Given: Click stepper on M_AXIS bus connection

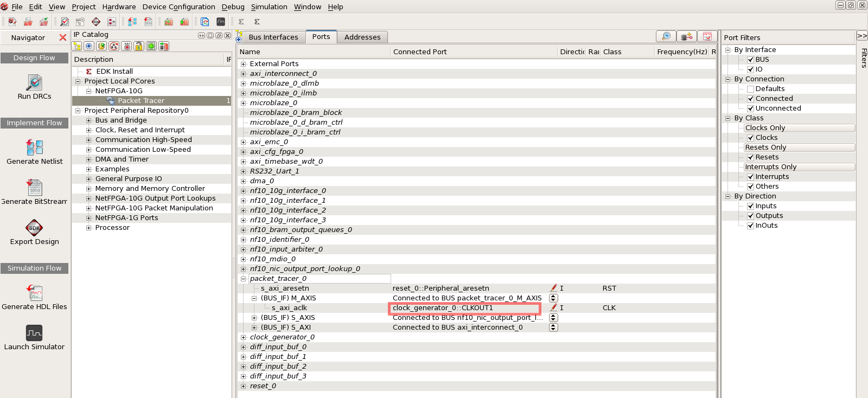Looking at the screenshot, I should click(x=553, y=298).
